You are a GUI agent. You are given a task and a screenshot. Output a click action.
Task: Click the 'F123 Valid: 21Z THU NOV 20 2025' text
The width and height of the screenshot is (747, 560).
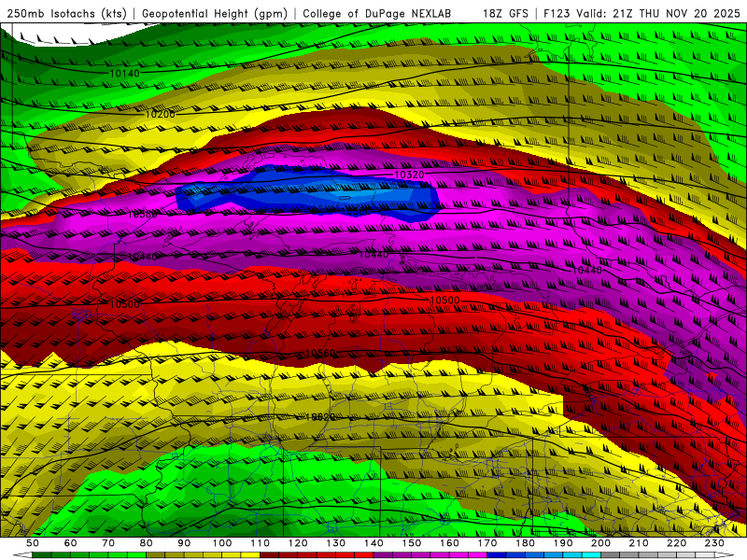641,13
